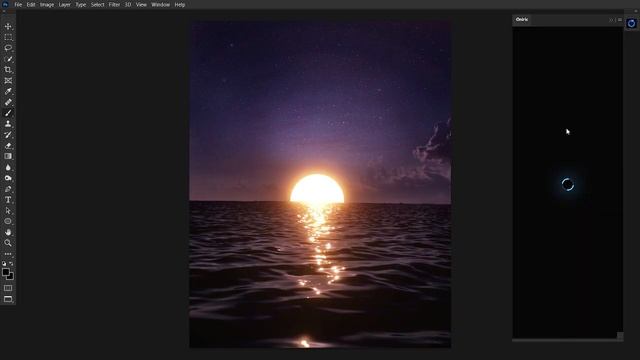Open the View menu
Image resolution: width=640 pixels, height=360 pixels.
141,5
